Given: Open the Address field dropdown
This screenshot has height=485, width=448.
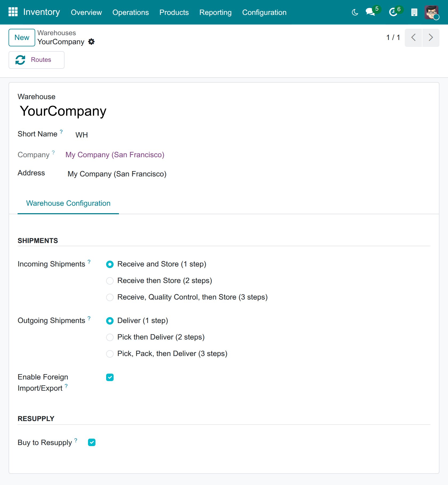Looking at the screenshot, I should point(117,174).
